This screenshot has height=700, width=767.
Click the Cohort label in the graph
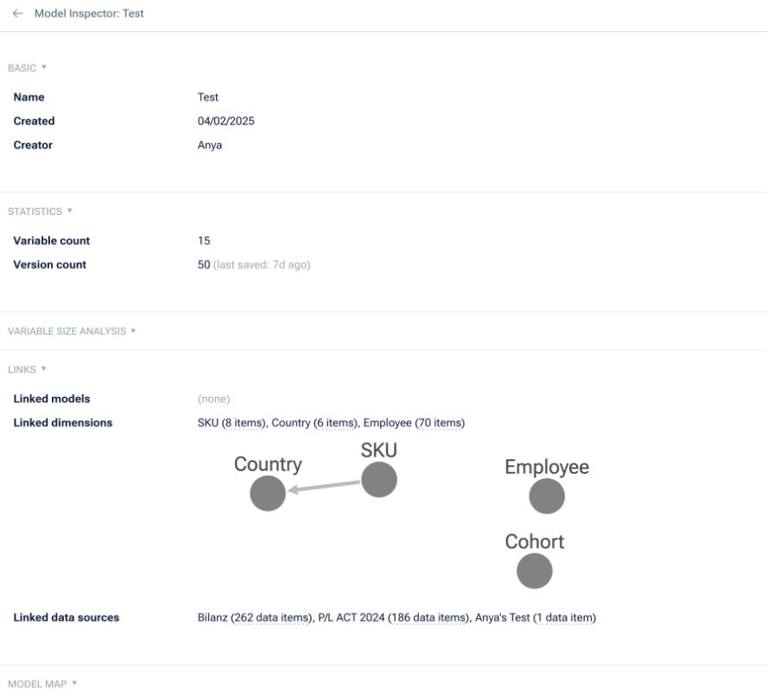click(535, 542)
